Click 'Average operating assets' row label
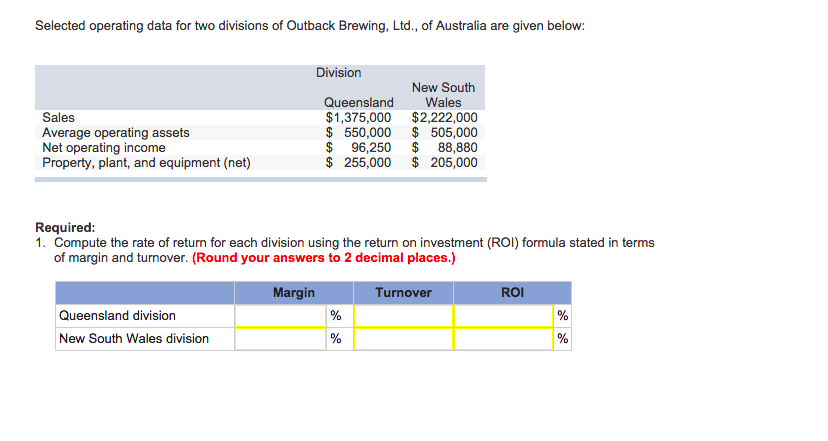828x441 pixels. click(116, 133)
